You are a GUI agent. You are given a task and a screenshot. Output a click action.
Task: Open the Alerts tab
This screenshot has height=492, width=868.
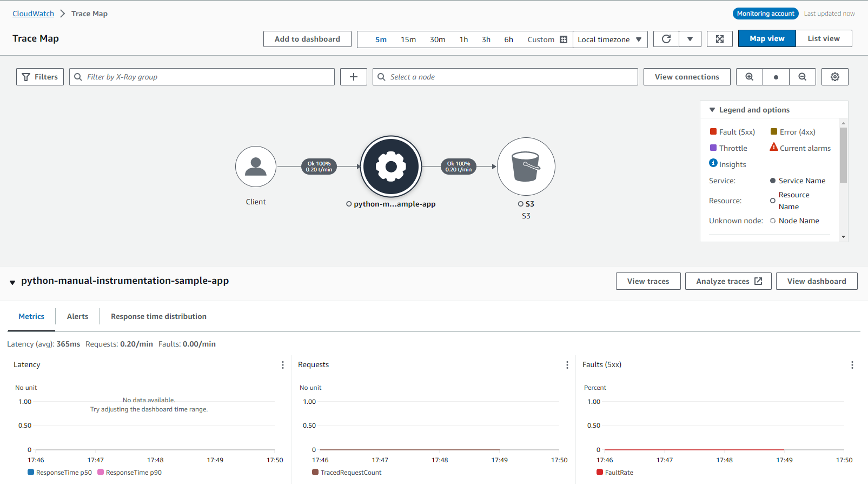77,316
